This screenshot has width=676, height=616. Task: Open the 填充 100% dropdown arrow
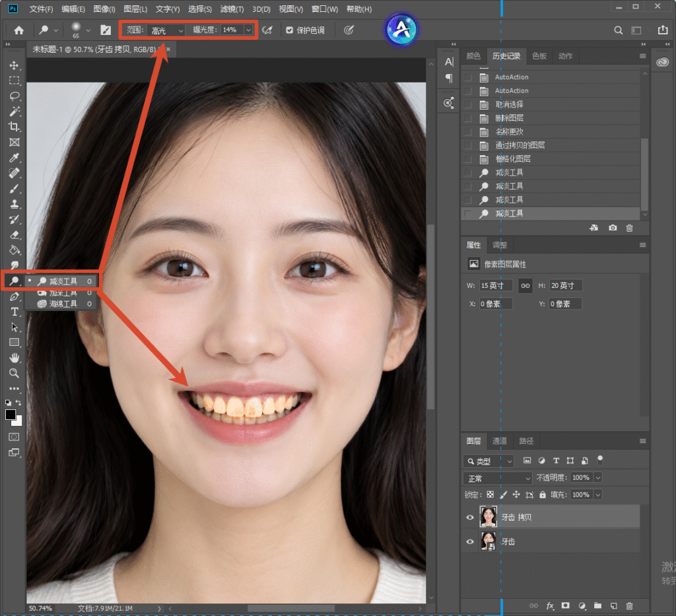tap(598, 495)
